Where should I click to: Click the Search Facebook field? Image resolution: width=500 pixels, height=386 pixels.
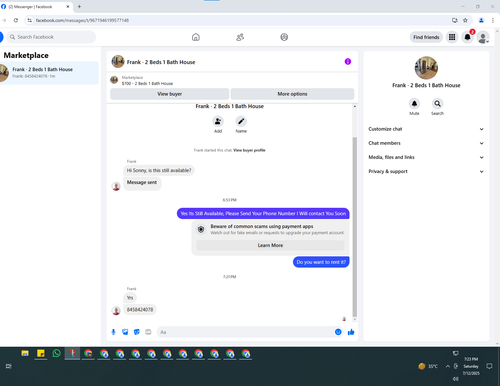pos(51,37)
